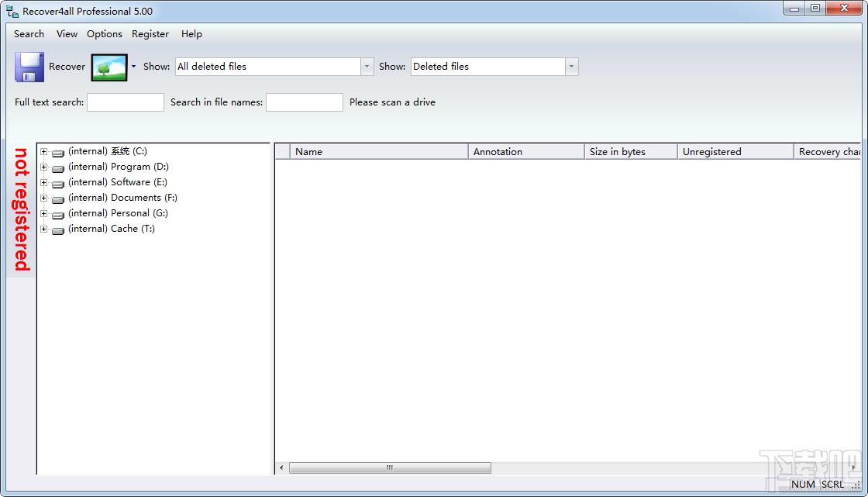Click the Search in file names field

pyautogui.click(x=304, y=102)
